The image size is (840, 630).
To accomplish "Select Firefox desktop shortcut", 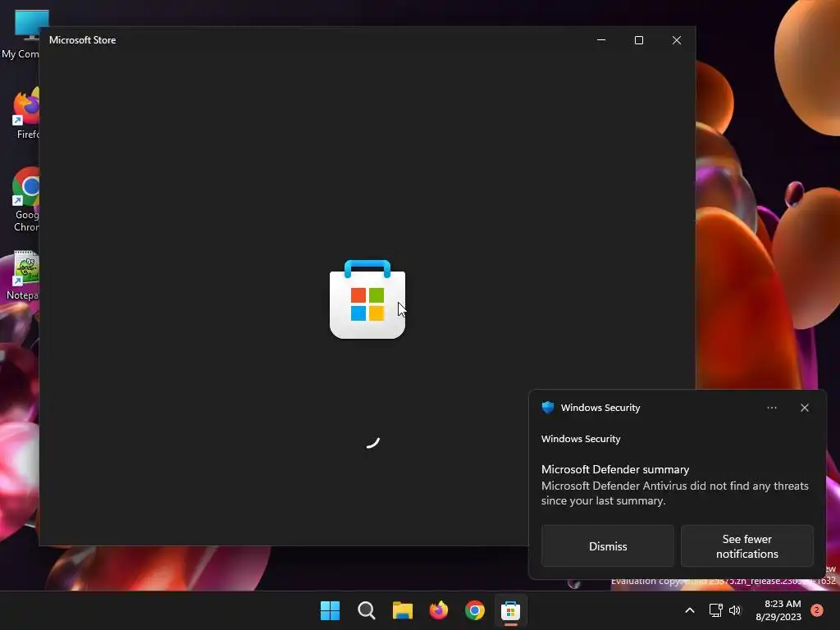I will point(24,114).
